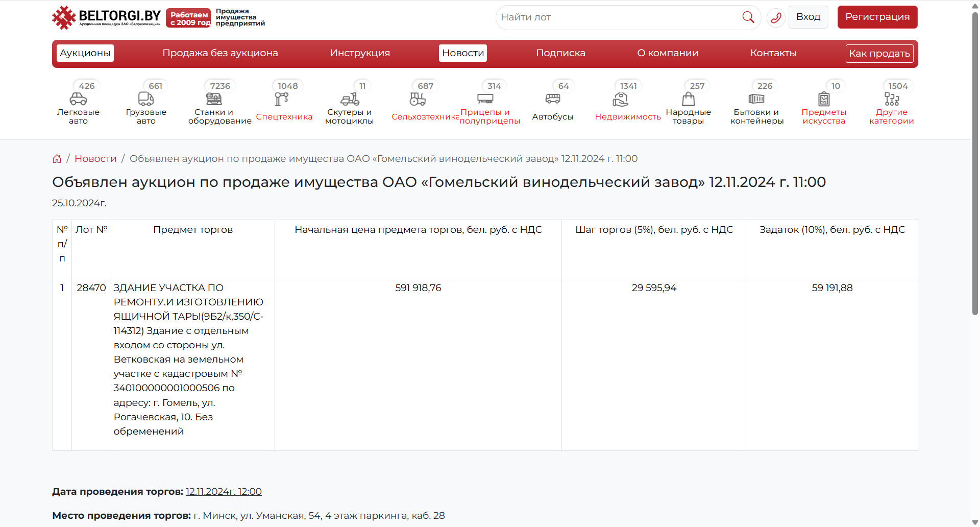Click the auction date link 12.11.2024г. 12:00
The height and width of the screenshot is (527, 980).
[224, 491]
